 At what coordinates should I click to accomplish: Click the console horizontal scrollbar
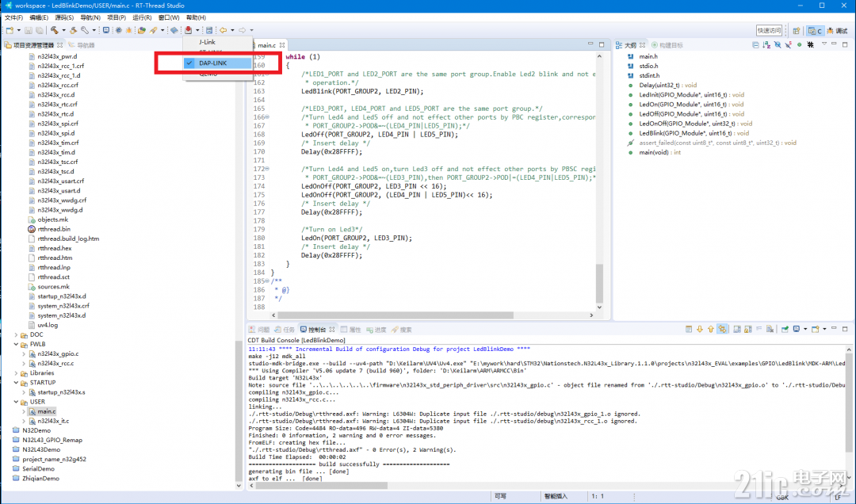click(x=322, y=486)
